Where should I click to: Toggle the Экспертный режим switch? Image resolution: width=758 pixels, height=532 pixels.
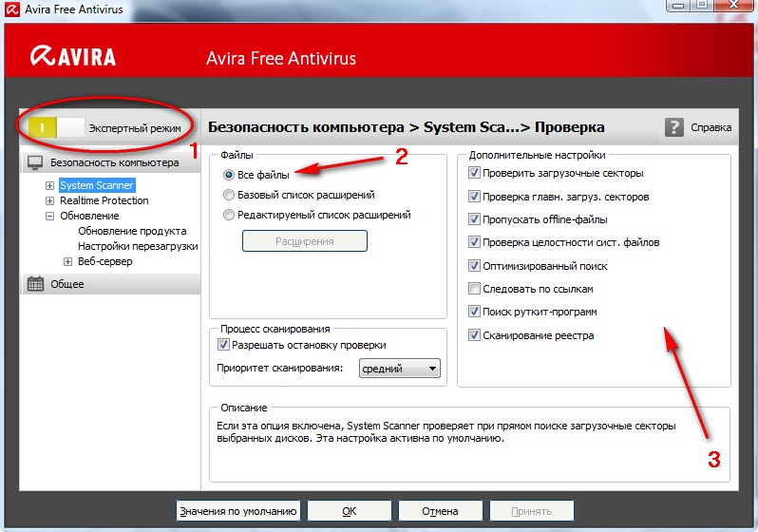click(56, 127)
